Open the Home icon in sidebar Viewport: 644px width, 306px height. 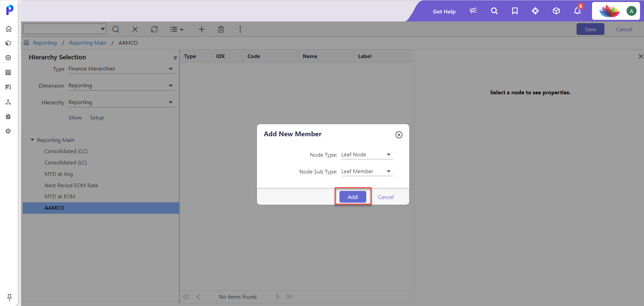click(9, 29)
